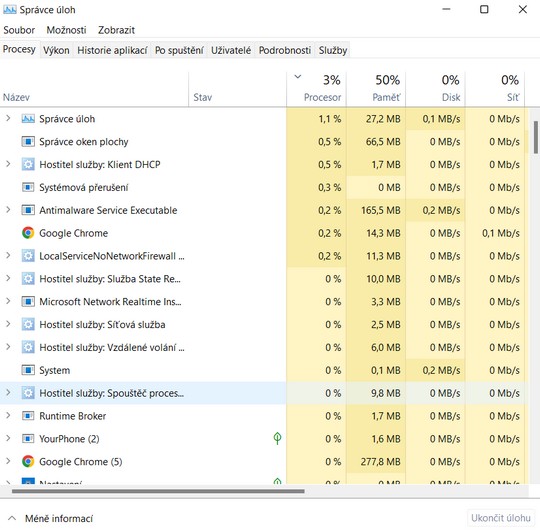Switch to the Po spuštění tab
540x532 pixels.
(x=179, y=51)
